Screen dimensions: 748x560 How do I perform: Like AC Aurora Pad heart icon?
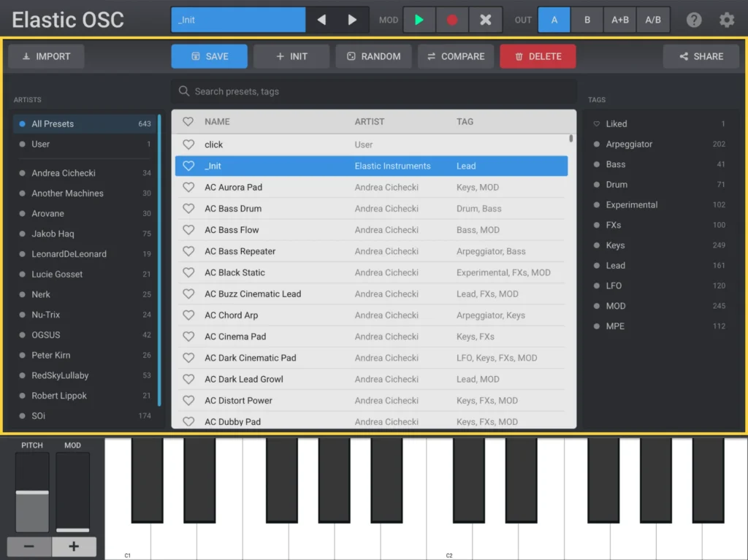coord(188,187)
